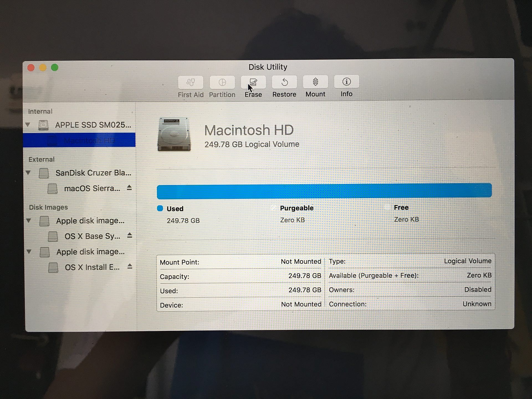Screen dimensions: 532x399
Task: Select OS X Base Sy... volume row
Action: [x=80, y=236]
